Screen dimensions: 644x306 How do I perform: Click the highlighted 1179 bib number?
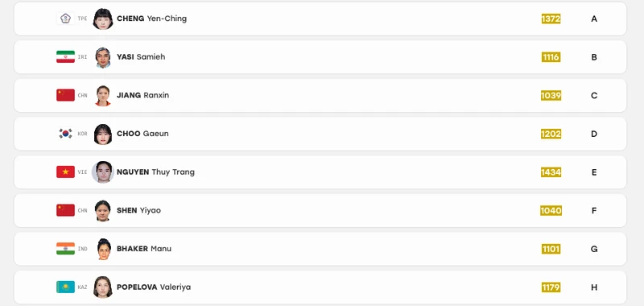coord(551,287)
